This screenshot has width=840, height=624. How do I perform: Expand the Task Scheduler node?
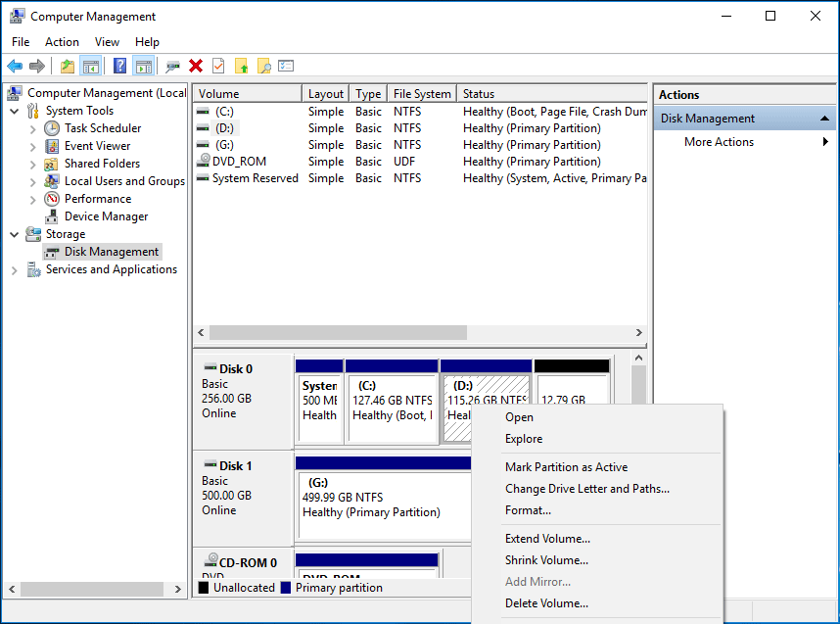coord(32,129)
